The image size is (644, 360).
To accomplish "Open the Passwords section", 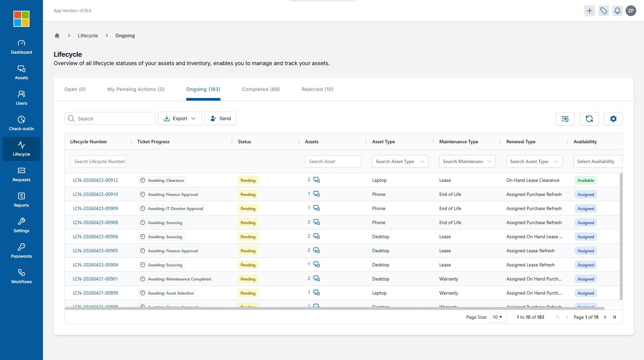I will tap(21, 251).
